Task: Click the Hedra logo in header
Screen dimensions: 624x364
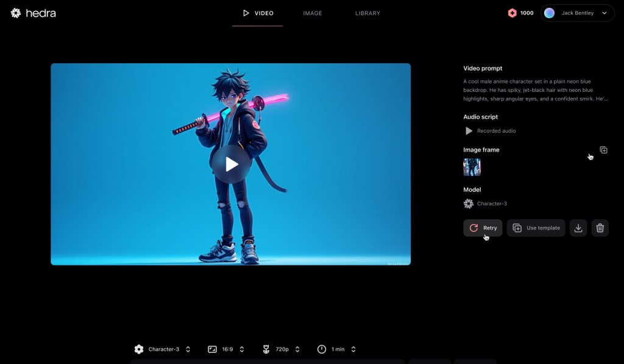Action: pos(33,13)
